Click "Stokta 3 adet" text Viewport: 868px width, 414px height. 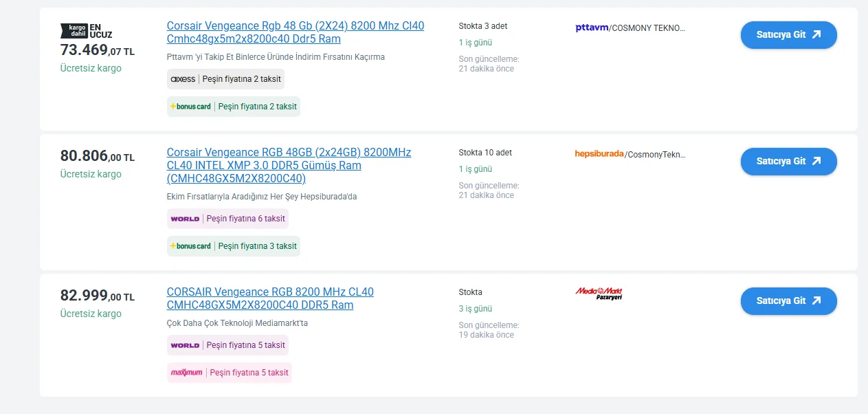point(483,26)
